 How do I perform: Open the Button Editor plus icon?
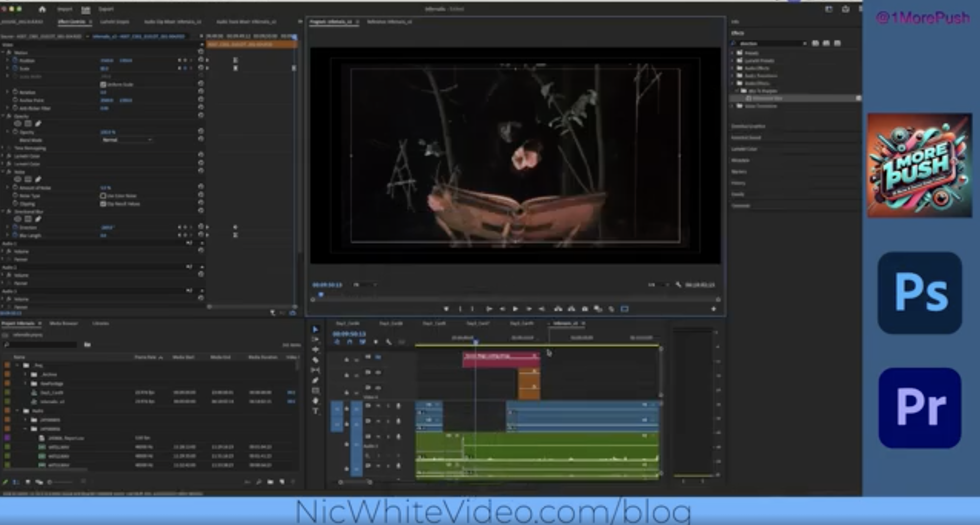[x=714, y=309]
